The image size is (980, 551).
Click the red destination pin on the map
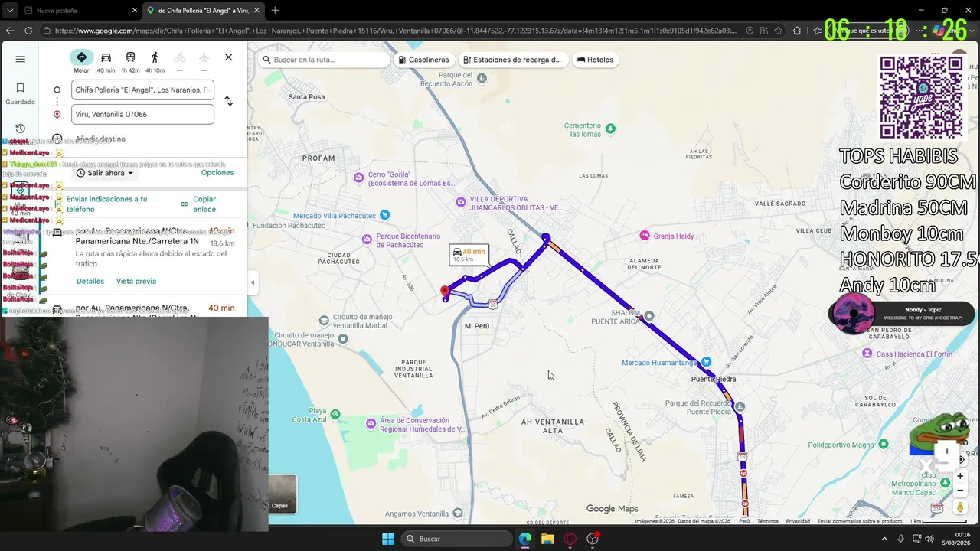[445, 292]
